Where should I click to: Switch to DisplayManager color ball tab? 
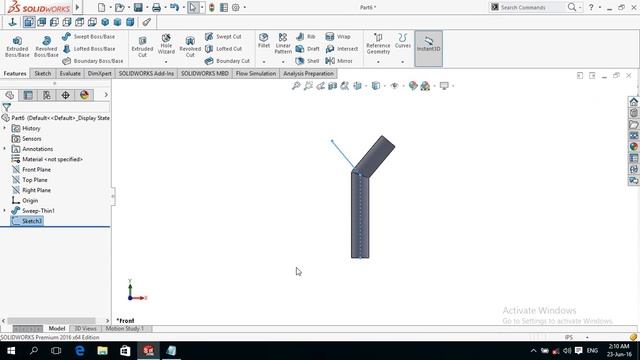[84, 95]
